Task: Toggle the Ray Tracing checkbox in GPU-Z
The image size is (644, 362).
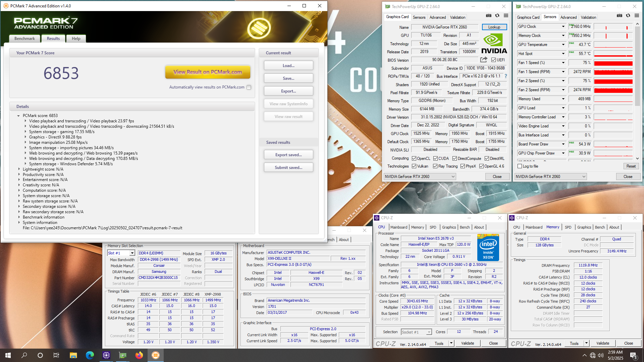Action: click(435, 166)
